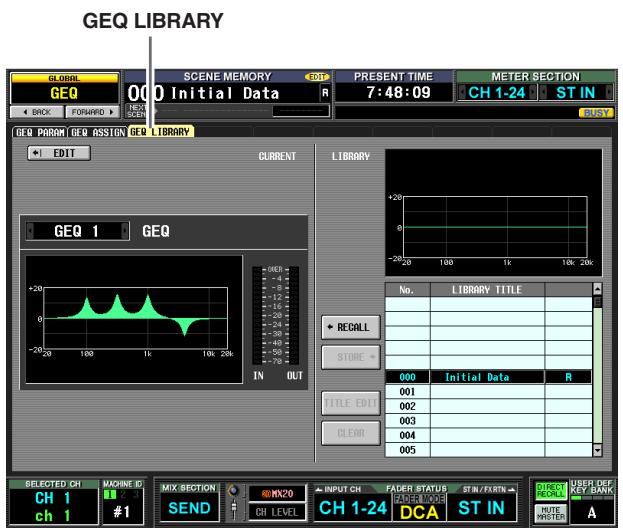Click the encoder knob icon
The image size is (623, 531).
point(234,490)
